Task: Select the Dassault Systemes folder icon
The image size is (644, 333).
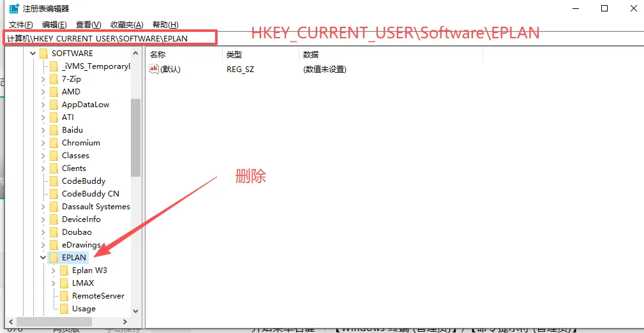Action: [x=54, y=206]
